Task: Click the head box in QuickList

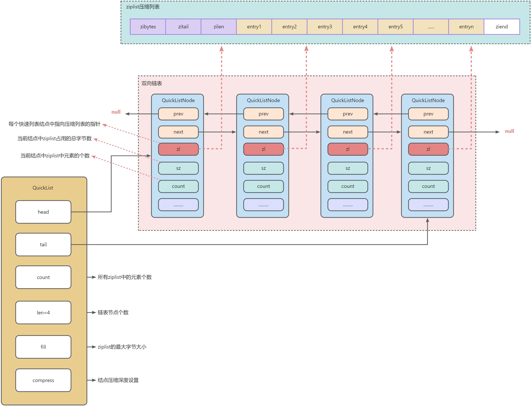Action: (x=43, y=212)
